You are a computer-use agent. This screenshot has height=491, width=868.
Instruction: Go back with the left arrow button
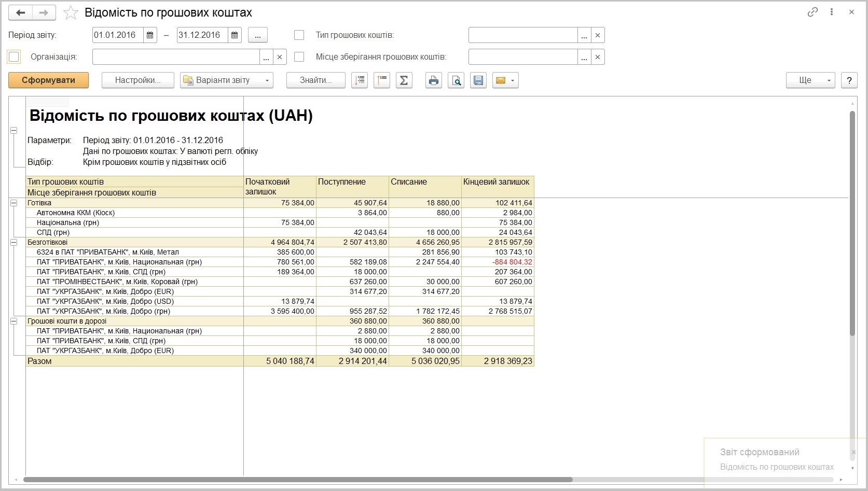[21, 13]
